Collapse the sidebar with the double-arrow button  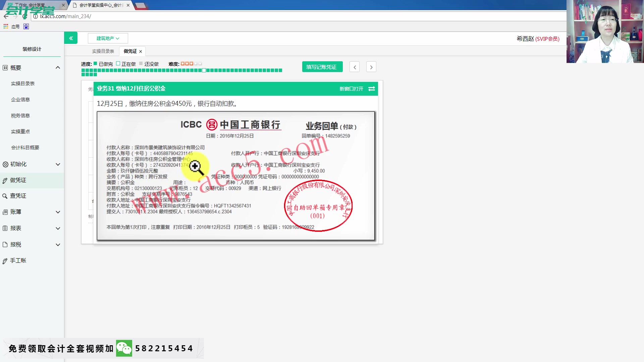pos(71,38)
